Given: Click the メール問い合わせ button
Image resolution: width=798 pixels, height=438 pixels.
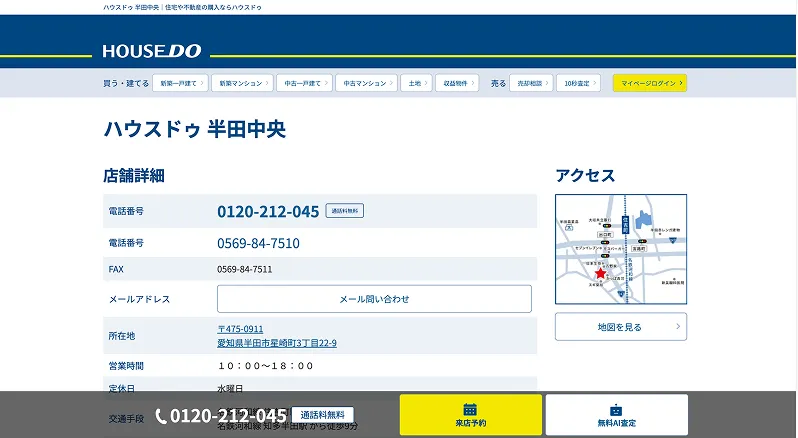Looking at the screenshot, I should pyautogui.click(x=374, y=299).
